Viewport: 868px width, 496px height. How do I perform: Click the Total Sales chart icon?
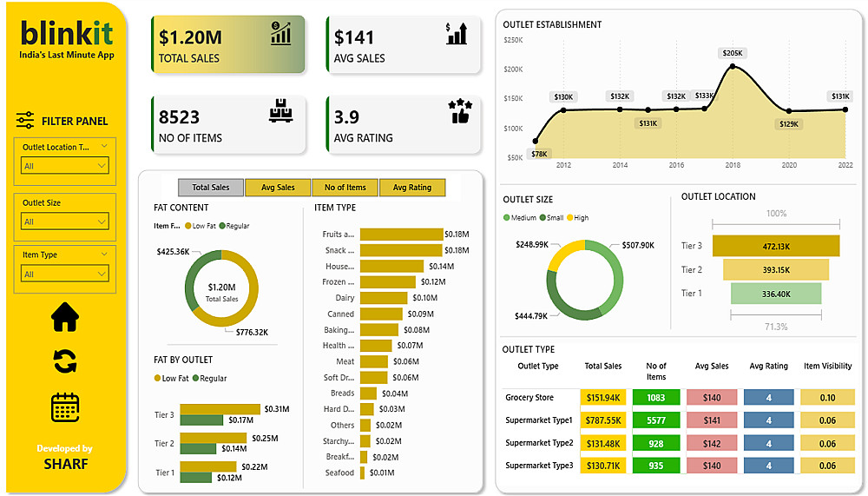(x=280, y=33)
